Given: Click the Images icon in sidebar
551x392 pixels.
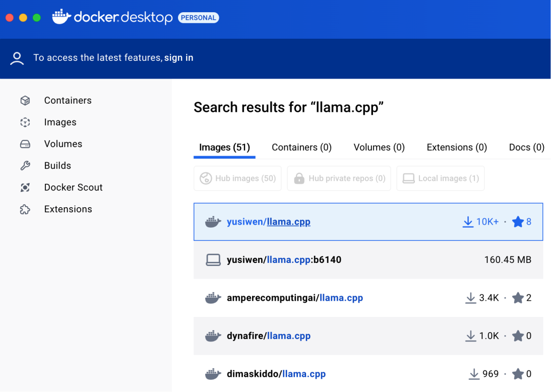Looking at the screenshot, I should point(25,122).
